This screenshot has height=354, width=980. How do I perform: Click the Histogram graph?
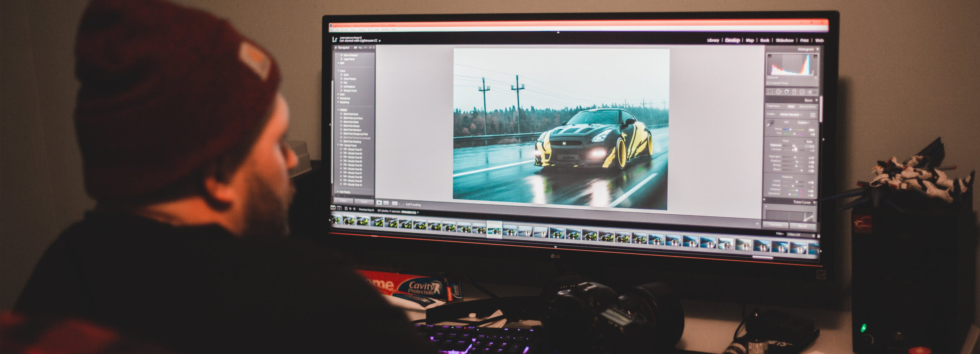pos(792,64)
